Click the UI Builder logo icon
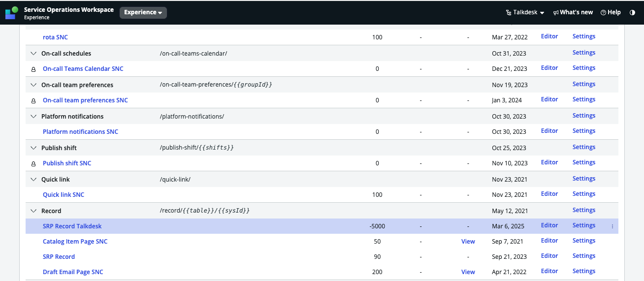 coord(12,12)
